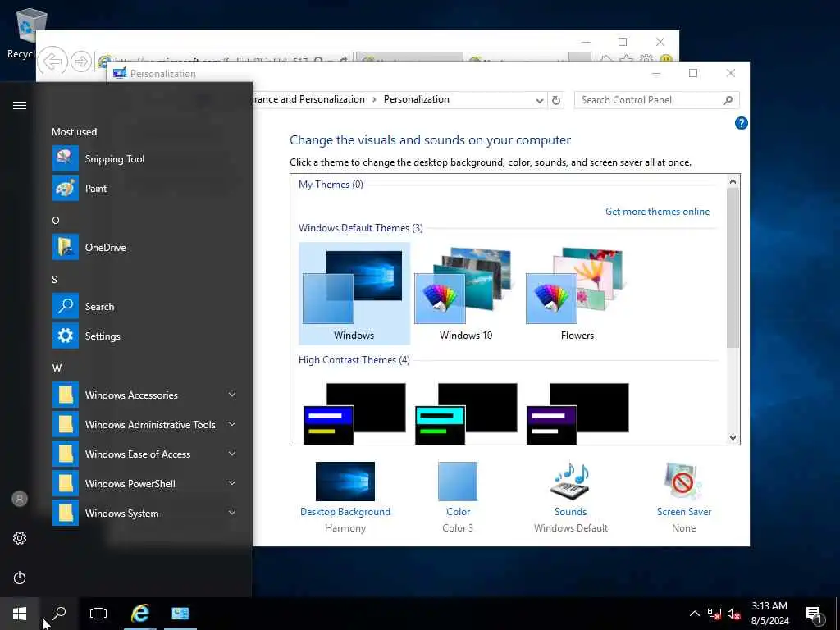
Task: Select the purple high contrast theme
Action: pos(577,413)
